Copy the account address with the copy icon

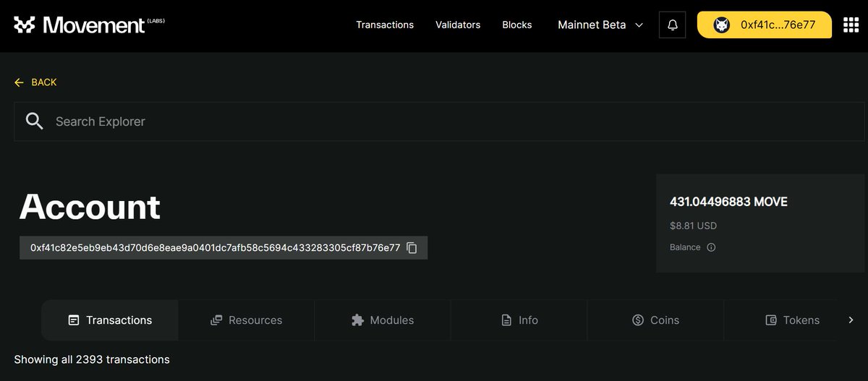(412, 247)
